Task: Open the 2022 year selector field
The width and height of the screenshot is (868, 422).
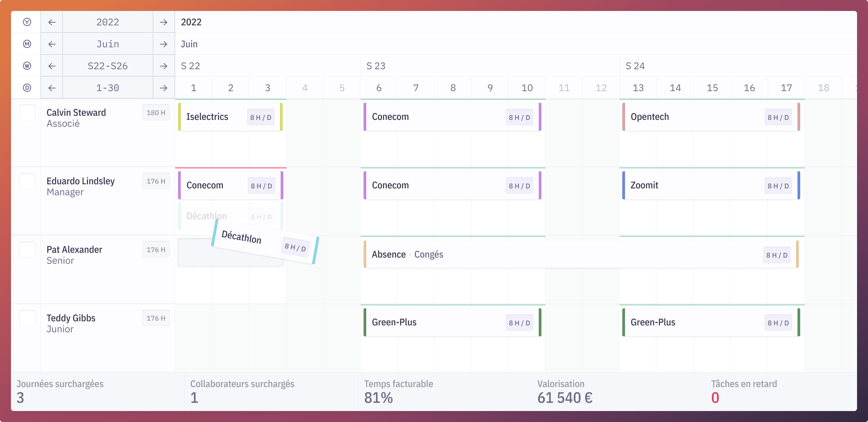Action: click(107, 22)
